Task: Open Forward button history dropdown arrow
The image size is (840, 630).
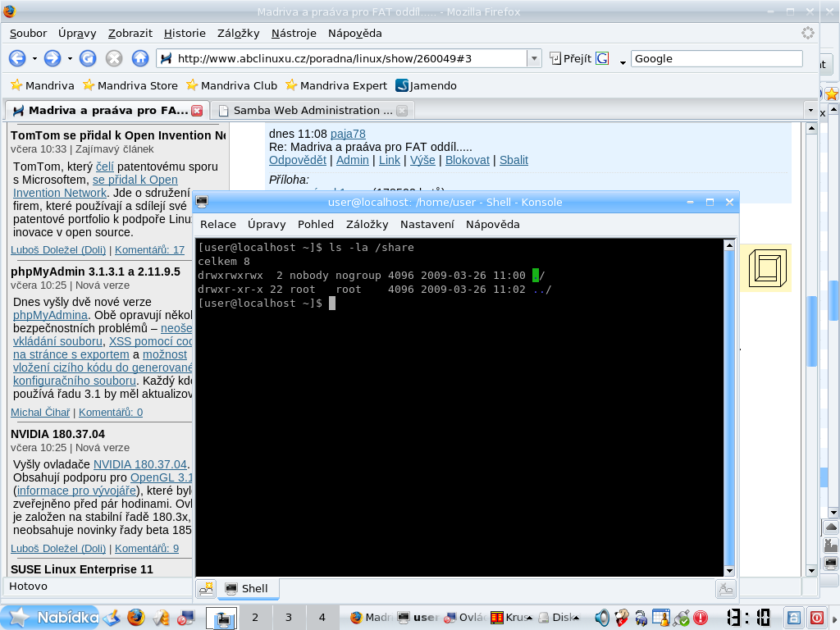Action: (x=70, y=58)
